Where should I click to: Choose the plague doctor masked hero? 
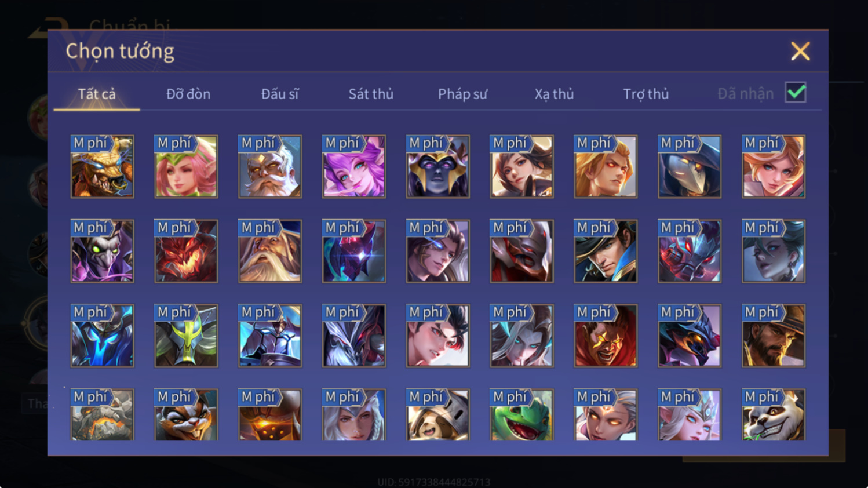click(690, 167)
